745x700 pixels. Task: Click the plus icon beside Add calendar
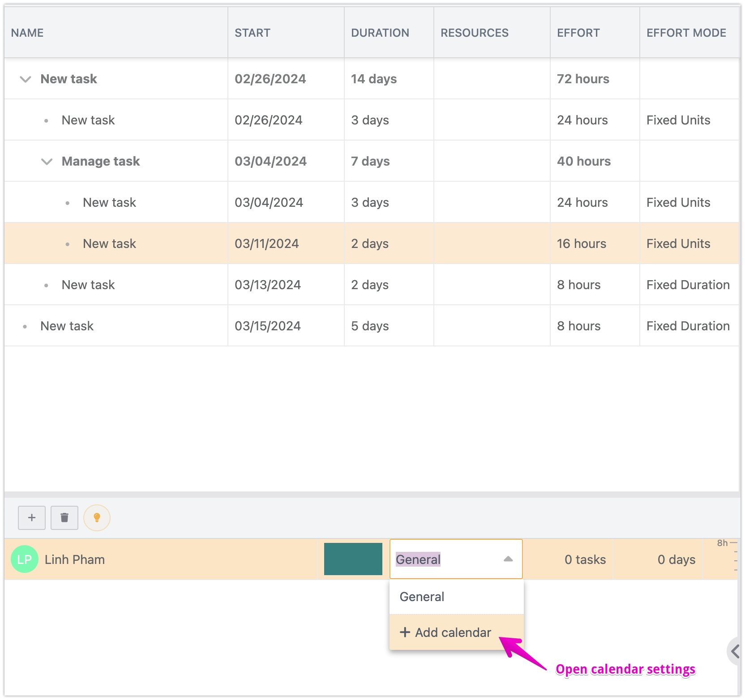405,632
